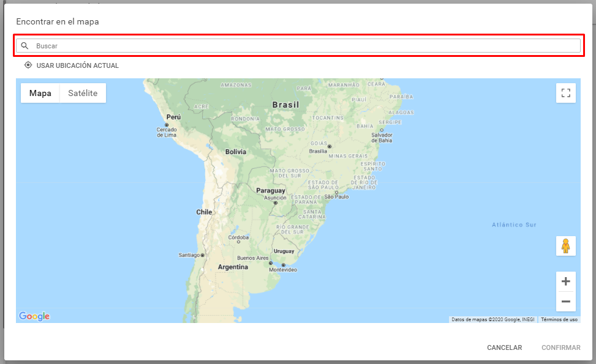Click the Bolivia label on map

[236, 152]
